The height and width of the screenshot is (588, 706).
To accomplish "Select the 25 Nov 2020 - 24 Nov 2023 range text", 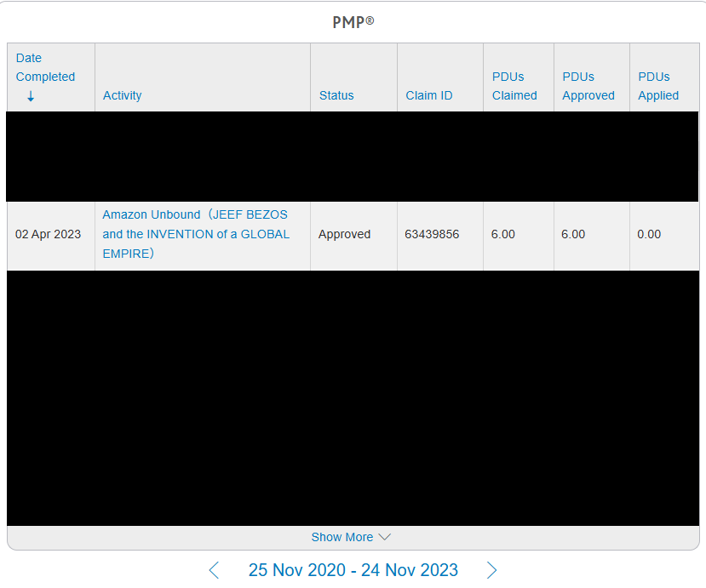I will (353, 570).
